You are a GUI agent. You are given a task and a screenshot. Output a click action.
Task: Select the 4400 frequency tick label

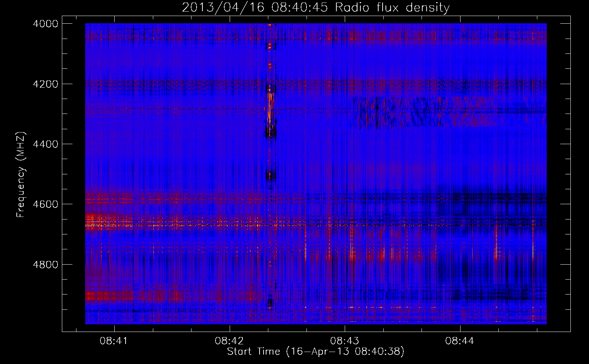(46, 144)
